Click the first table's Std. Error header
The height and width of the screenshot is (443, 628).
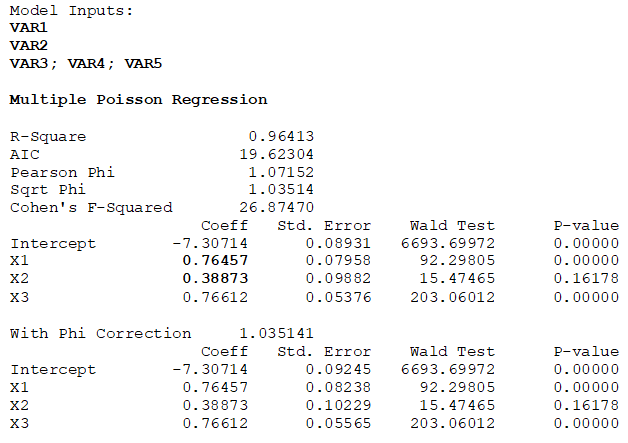324,226
